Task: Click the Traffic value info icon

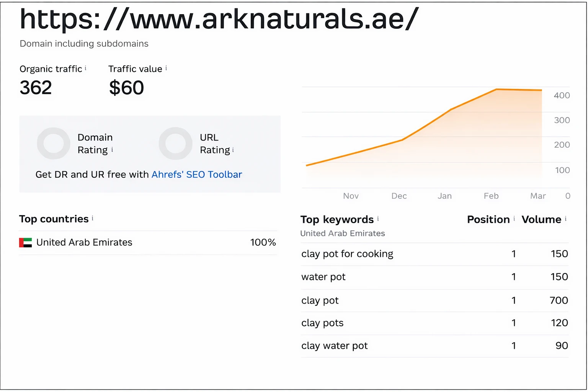Action: coord(167,67)
